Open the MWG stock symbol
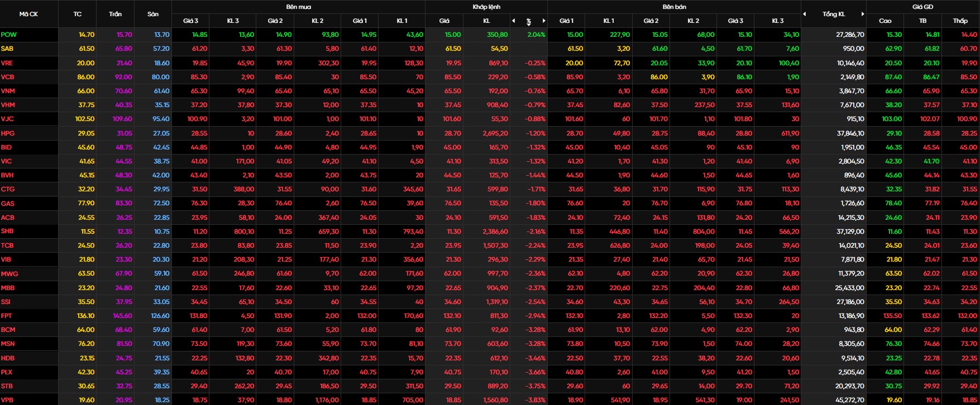 pos(9,274)
